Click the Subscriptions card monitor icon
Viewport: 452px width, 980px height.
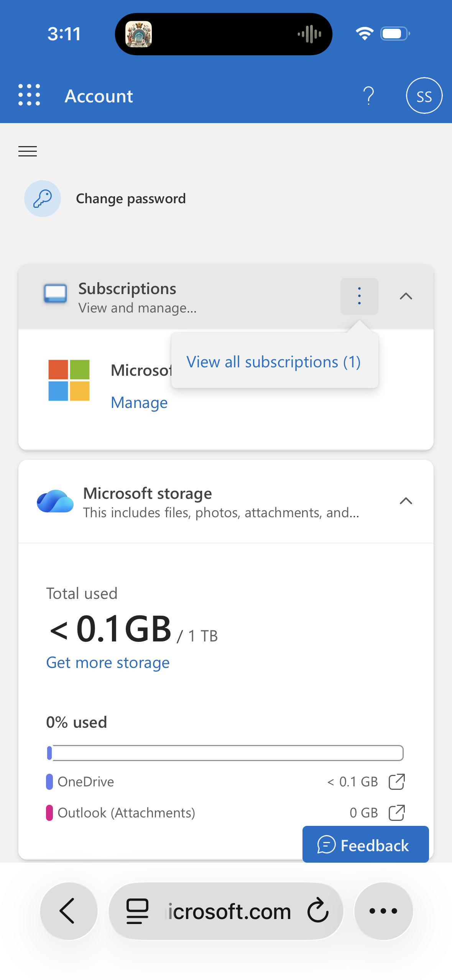point(55,294)
